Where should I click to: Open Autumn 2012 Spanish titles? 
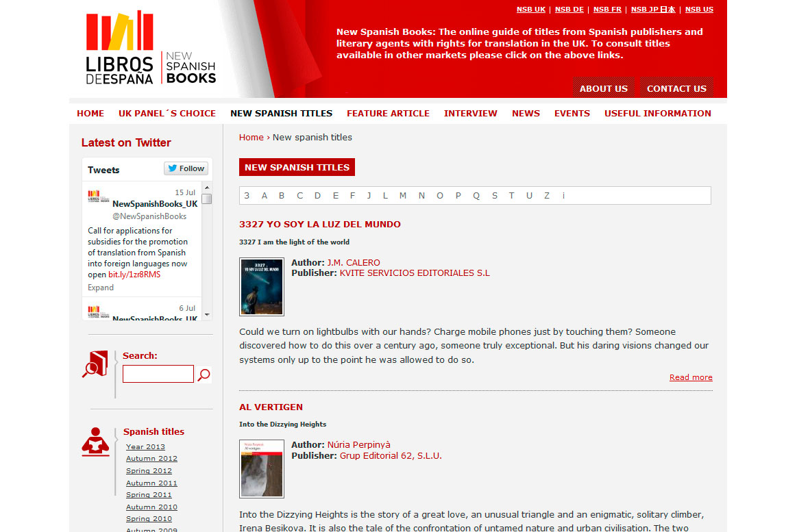[x=151, y=458]
